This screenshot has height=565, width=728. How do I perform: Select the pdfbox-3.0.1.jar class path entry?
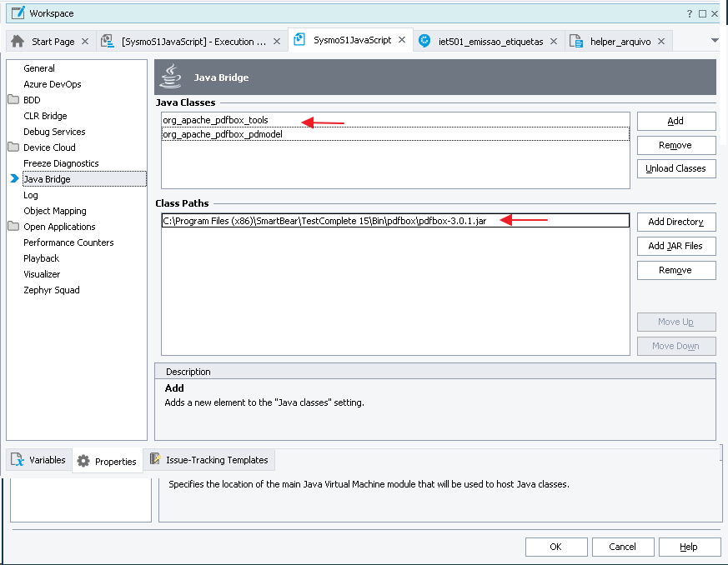click(x=324, y=221)
